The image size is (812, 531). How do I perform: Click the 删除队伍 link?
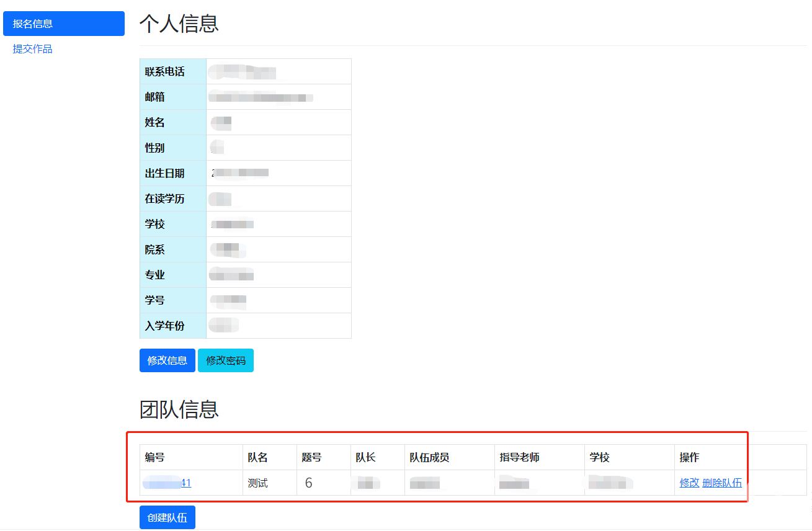coord(721,483)
